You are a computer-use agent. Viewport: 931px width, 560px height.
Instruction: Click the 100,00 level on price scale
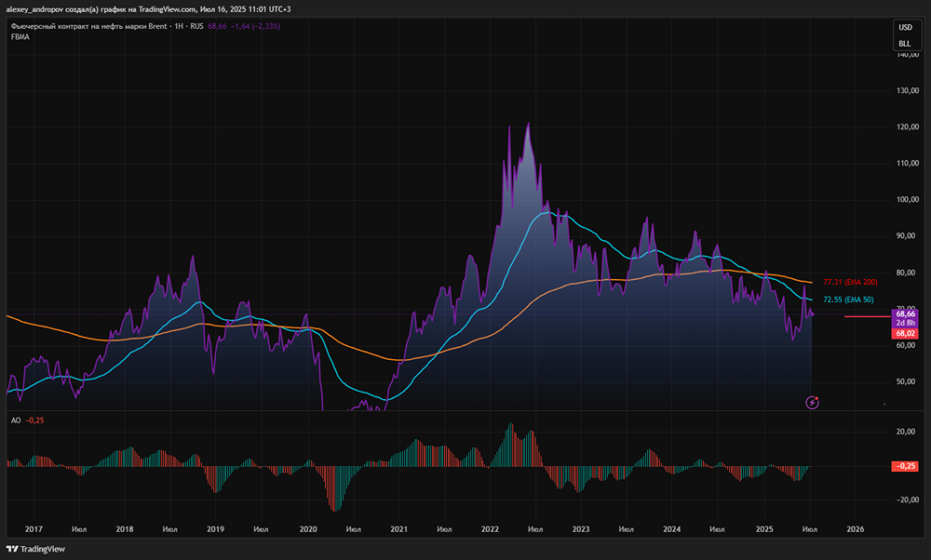click(x=906, y=200)
